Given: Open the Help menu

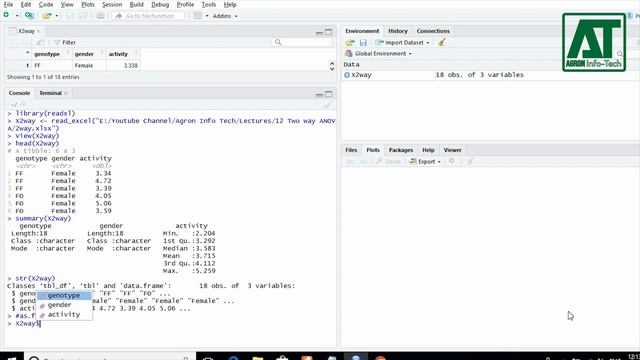Looking at the screenshot, I should [230, 4].
